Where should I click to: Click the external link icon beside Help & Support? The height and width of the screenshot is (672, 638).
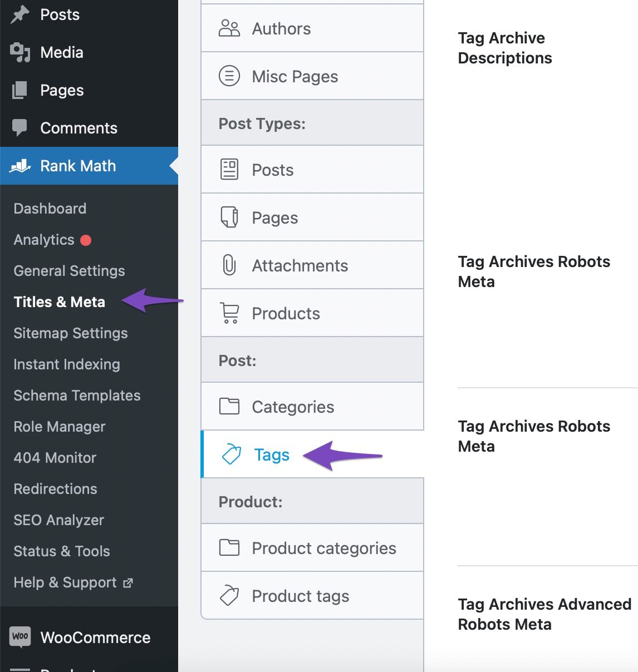coord(128,583)
